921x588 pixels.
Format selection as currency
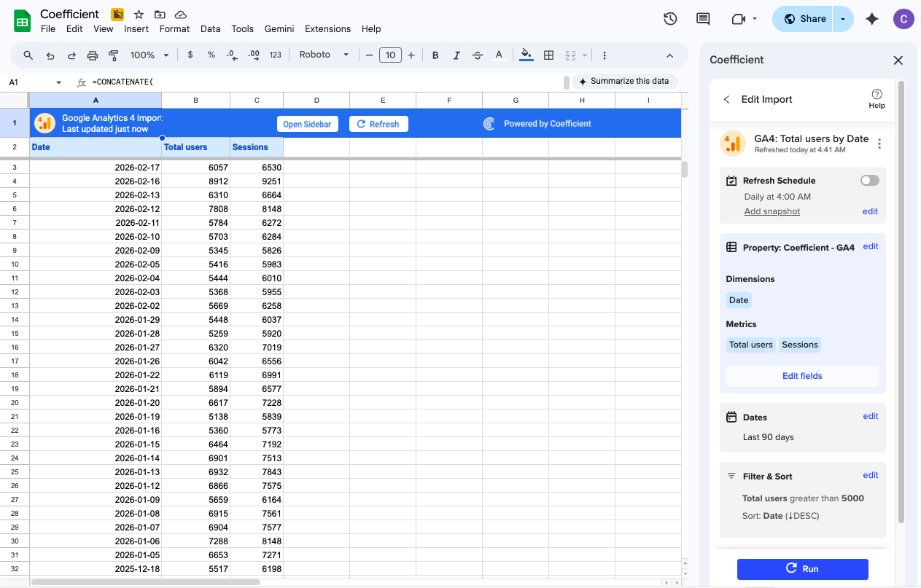click(189, 55)
